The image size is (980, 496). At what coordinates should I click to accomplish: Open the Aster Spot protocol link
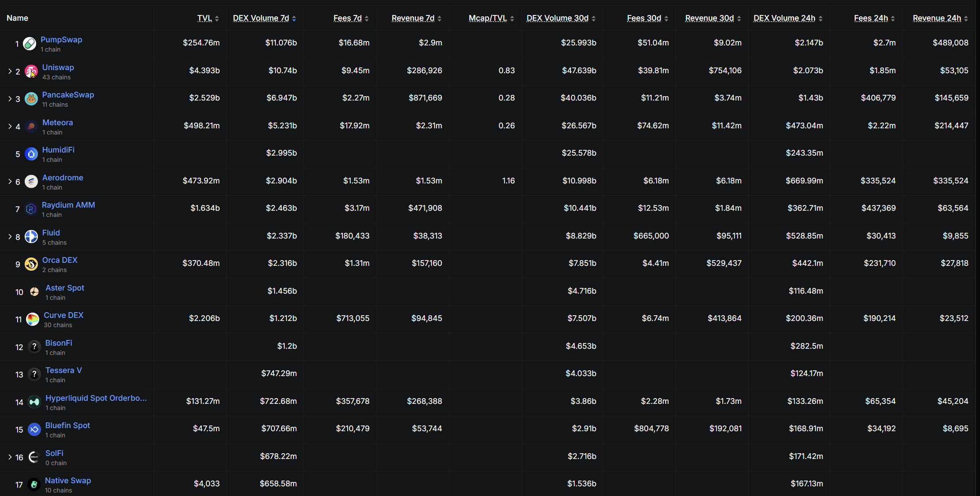point(65,288)
